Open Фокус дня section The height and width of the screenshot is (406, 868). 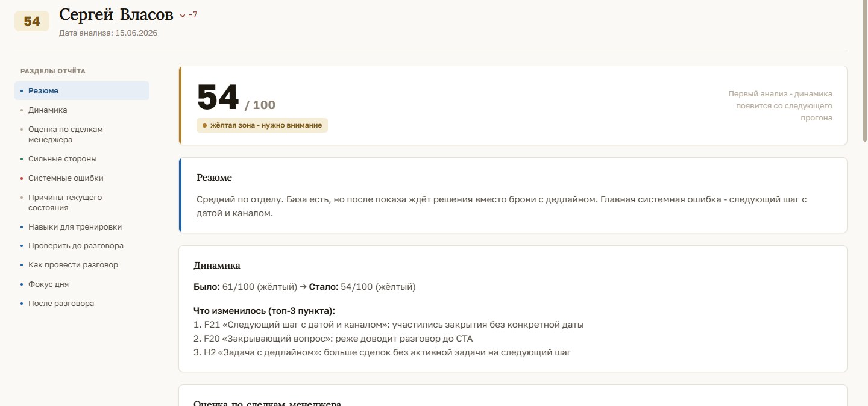click(82, 284)
